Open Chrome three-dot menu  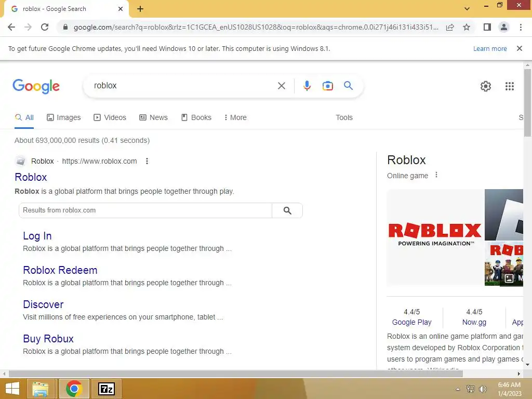(x=521, y=27)
